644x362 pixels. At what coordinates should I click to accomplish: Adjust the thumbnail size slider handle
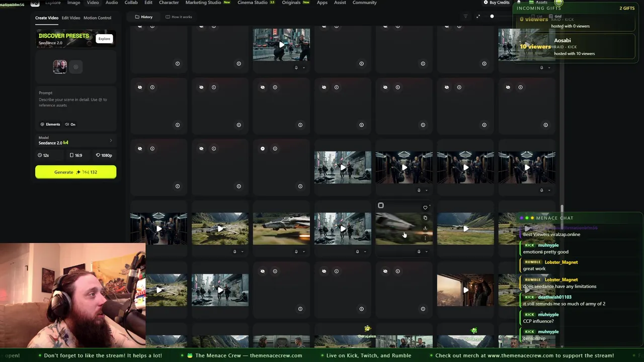pos(492,17)
